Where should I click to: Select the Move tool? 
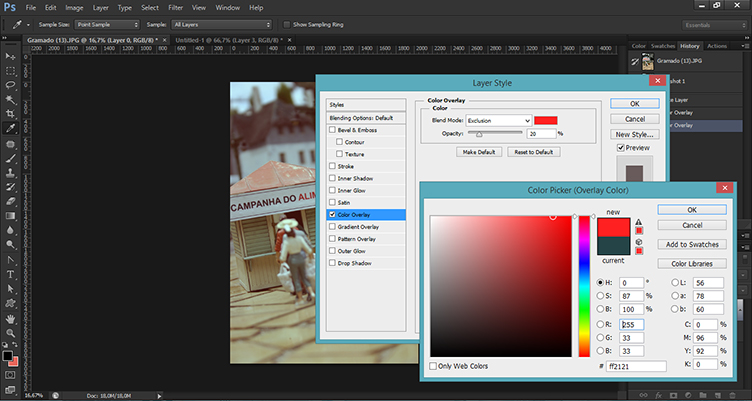tap(11, 56)
